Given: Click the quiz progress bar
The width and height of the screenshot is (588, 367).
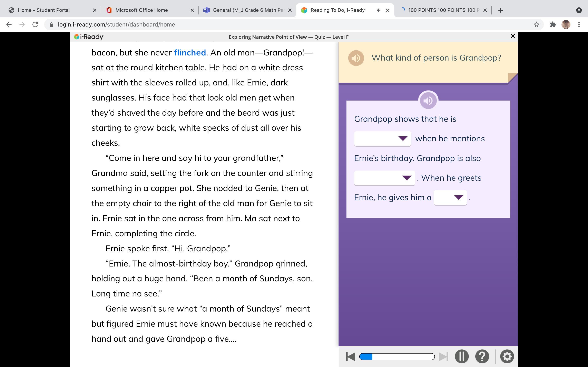Looking at the screenshot, I should pos(397,357).
